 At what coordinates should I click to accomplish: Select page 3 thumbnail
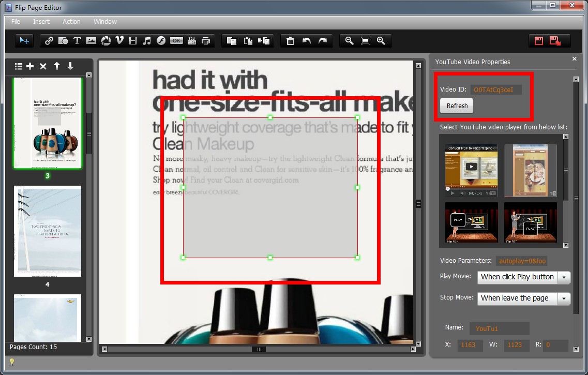(x=48, y=123)
